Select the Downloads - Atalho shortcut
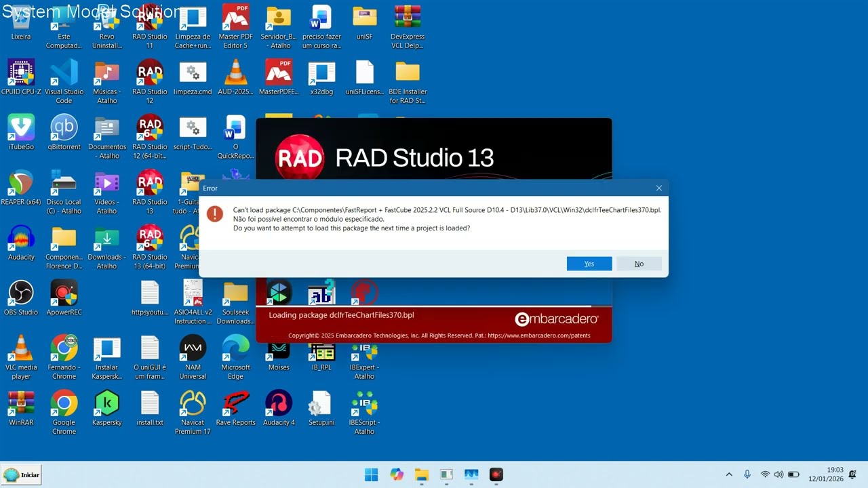 (x=106, y=247)
